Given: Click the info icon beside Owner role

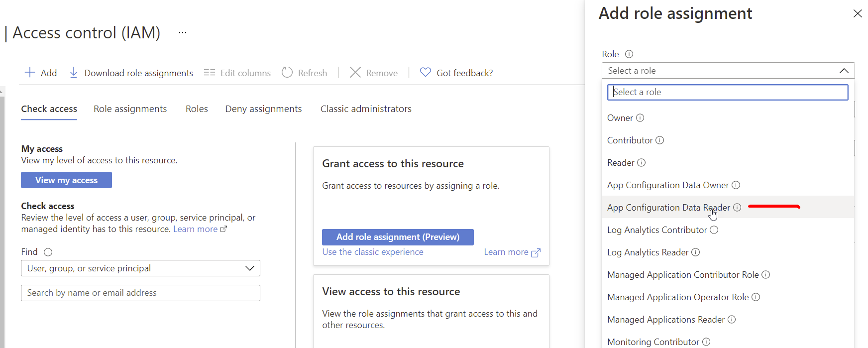Looking at the screenshot, I should click(x=640, y=118).
